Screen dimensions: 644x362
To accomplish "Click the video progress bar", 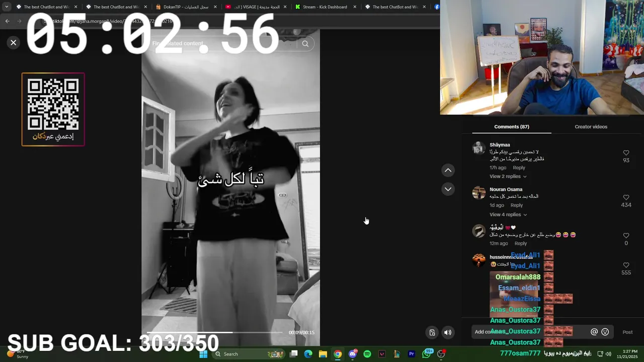I will coord(215,332).
